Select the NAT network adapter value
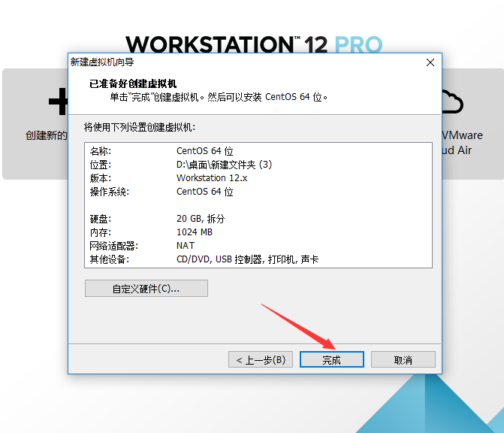Screen dimensions: 504x433 [x=186, y=246]
